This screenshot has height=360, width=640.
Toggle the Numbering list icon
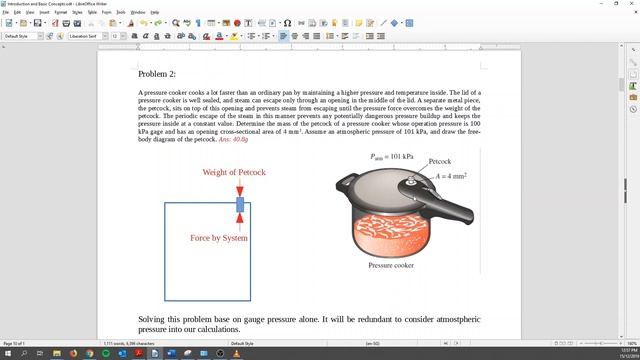click(266, 36)
